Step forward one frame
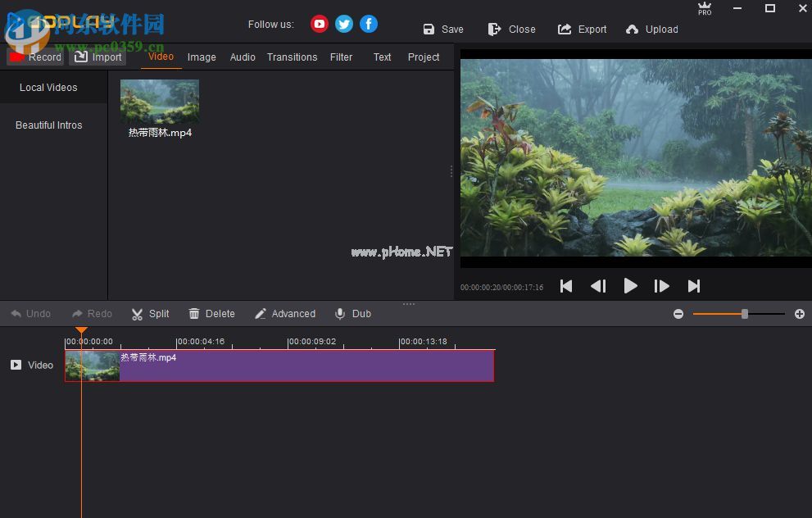Image resolution: width=812 pixels, height=518 pixels. pyautogui.click(x=661, y=286)
